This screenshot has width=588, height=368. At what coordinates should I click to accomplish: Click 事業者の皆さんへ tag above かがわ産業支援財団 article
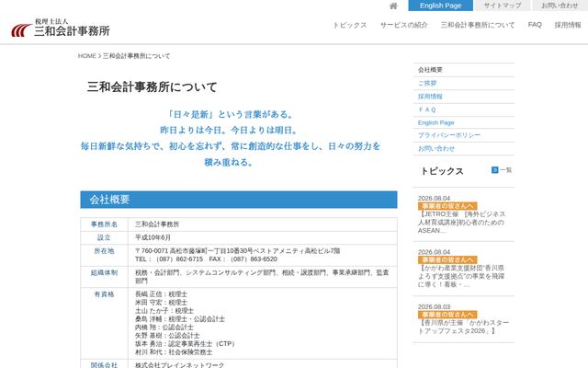coord(447,259)
